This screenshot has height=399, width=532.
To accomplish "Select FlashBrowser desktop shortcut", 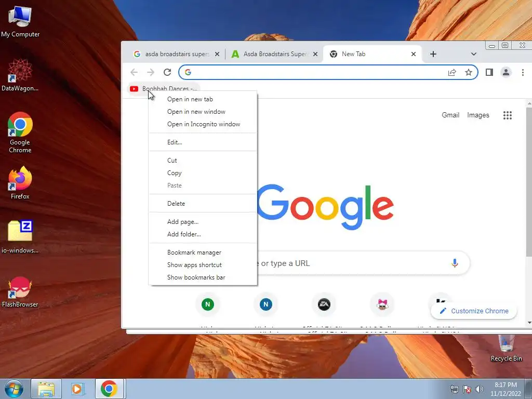I will [20, 292].
